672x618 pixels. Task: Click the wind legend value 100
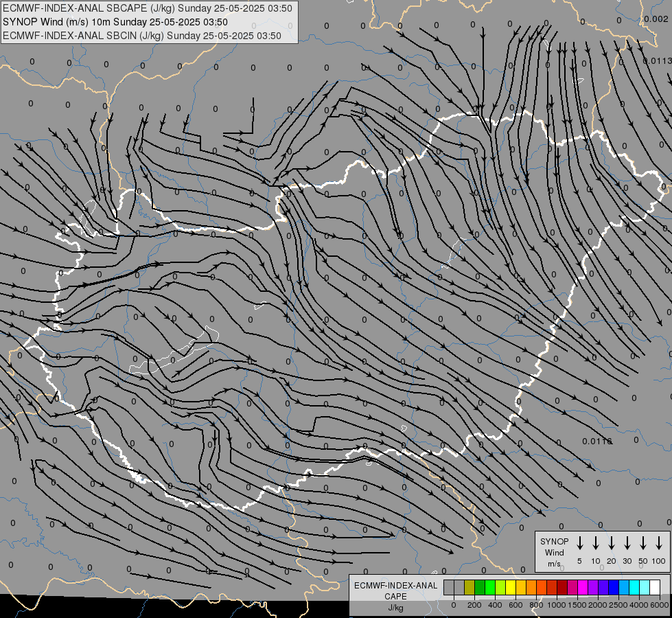coord(659,561)
